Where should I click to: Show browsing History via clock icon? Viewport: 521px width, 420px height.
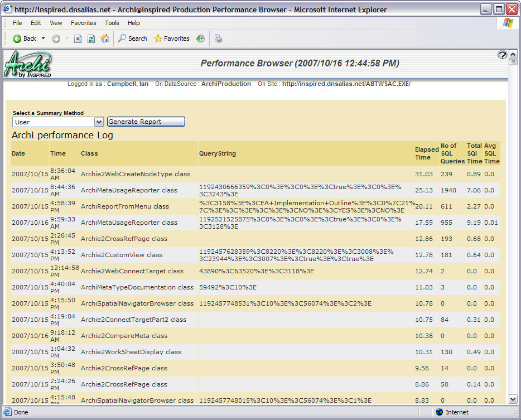200,38
